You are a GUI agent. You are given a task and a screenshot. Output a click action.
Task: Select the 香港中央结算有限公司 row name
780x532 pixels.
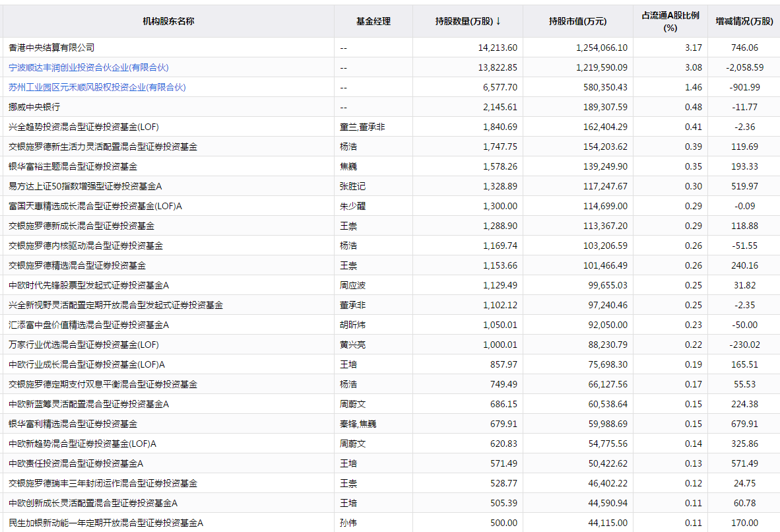[x=52, y=48]
